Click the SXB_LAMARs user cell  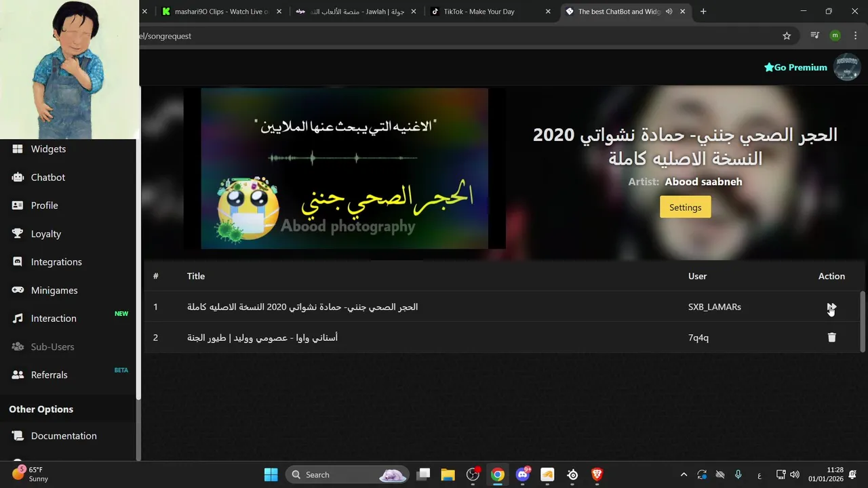[714, 307]
